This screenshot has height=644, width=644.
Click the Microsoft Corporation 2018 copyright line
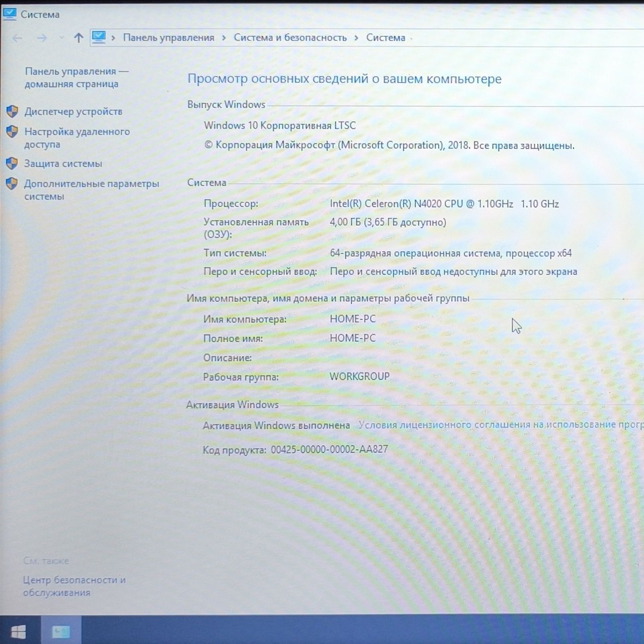389,145
